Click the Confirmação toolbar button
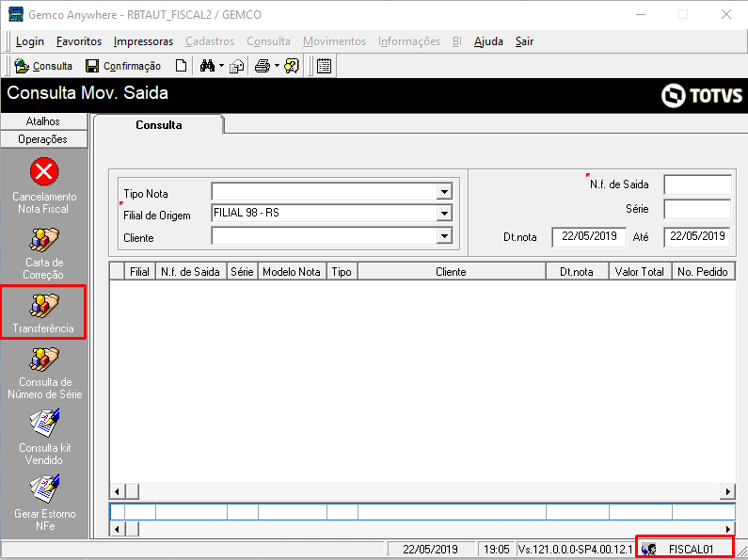The width and height of the screenshot is (748, 560). tap(123, 66)
